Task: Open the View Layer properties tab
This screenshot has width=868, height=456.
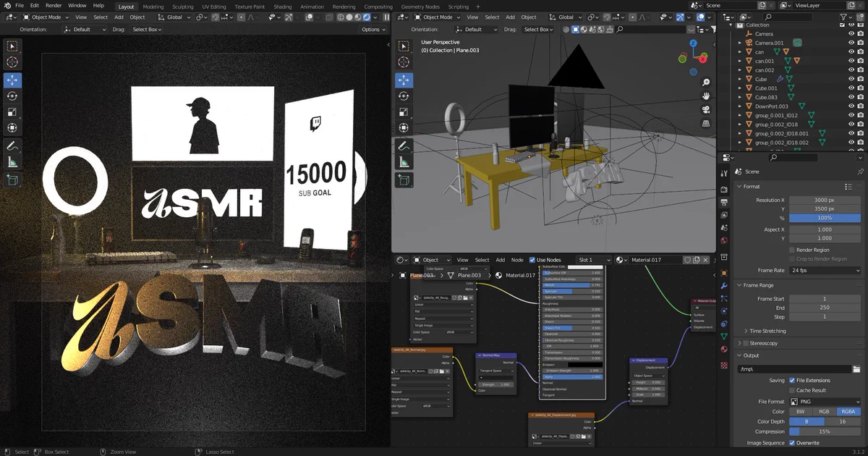Action: coord(724,215)
